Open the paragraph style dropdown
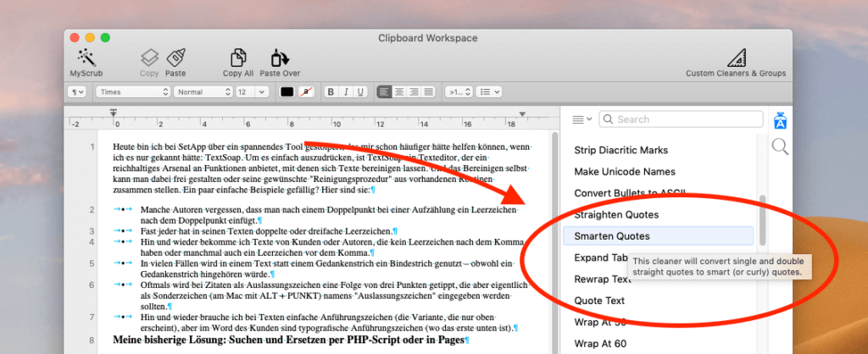The height and width of the screenshot is (354, 868). pyautogui.click(x=75, y=91)
